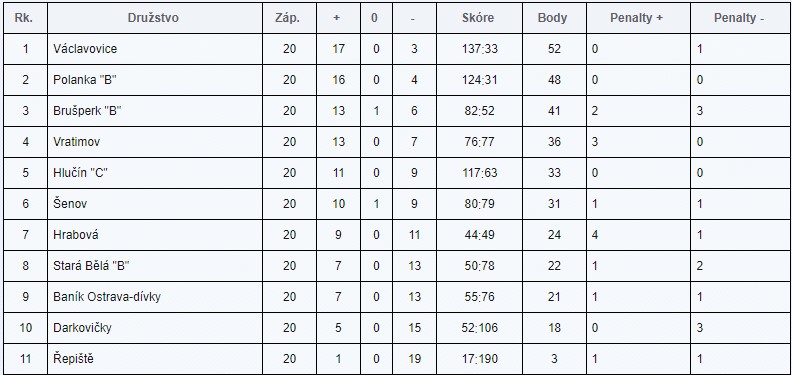Select the Řepiště team name
Viewport: 792px width, 375px height.
(73, 359)
